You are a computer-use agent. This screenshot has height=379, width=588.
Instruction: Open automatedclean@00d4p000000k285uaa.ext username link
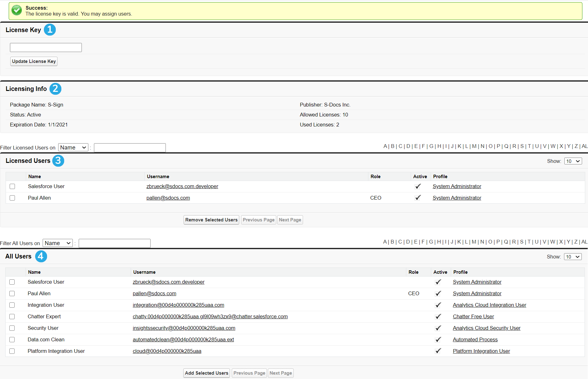tap(183, 339)
